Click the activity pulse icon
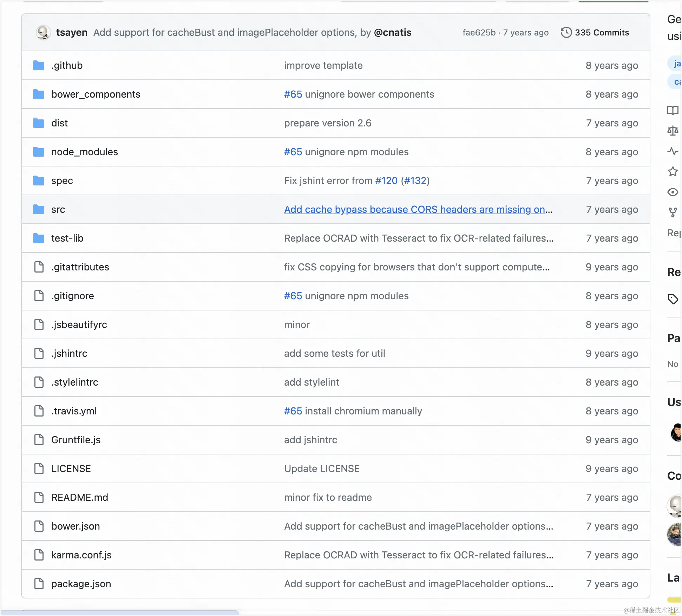Viewport: 682px width, 616px height. pyautogui.click(x=673, y=151)
